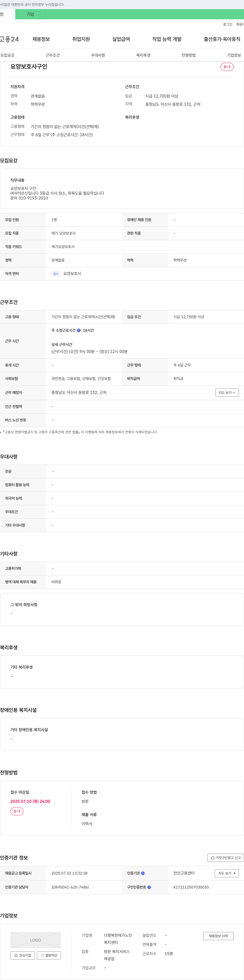Expand 지도 보기 for 근무 예정지
This screenshot has width=244, height=980.
227,393
